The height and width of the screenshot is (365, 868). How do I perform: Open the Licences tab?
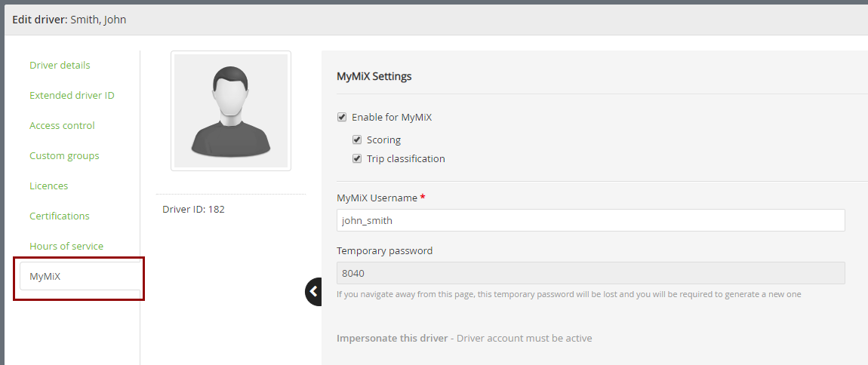pos(49,186)
